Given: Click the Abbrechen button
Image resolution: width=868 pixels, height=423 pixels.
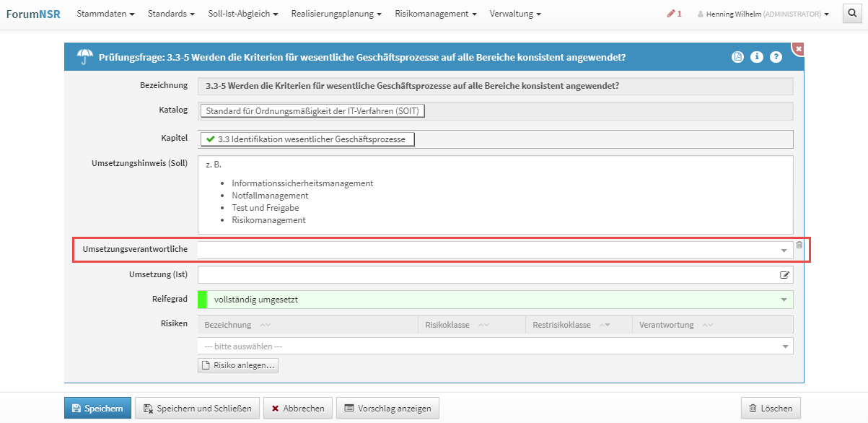Looking at the screenshot, I should 298,408.
